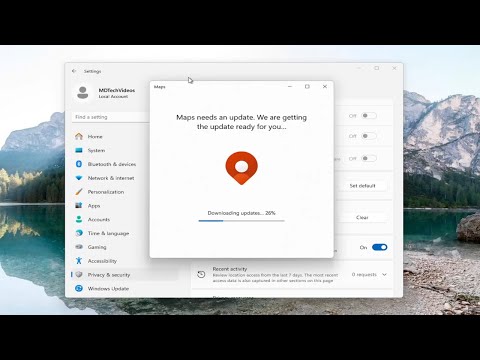Click the Maps needs an update message
Viewport: 480px width, 360px height.
242,122
